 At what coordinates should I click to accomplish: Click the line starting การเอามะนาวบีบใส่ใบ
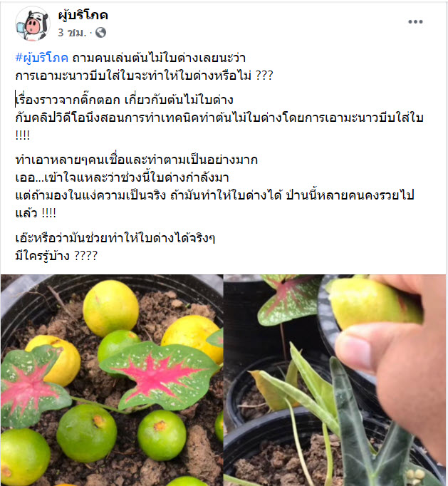(x=144, y=76)
